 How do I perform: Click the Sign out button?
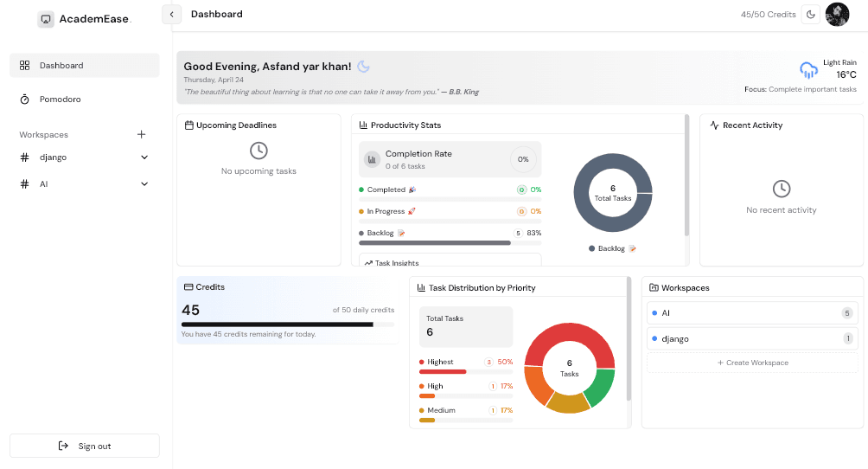click(x=85, y=446)
